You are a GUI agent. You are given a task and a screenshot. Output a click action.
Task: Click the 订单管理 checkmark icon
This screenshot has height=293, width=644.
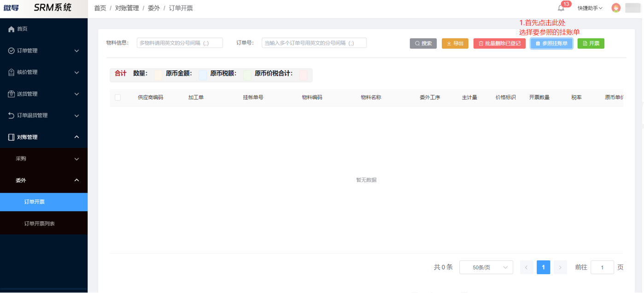click(12, 51)
